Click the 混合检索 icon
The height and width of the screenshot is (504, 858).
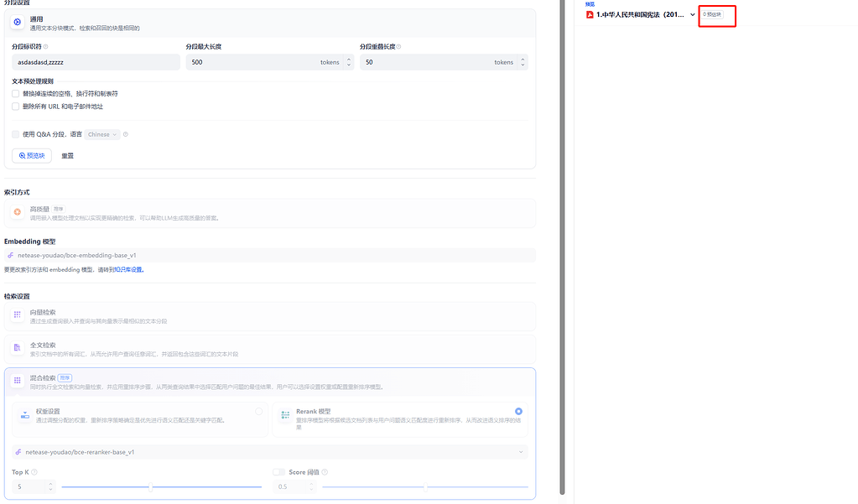pos(18,381)
